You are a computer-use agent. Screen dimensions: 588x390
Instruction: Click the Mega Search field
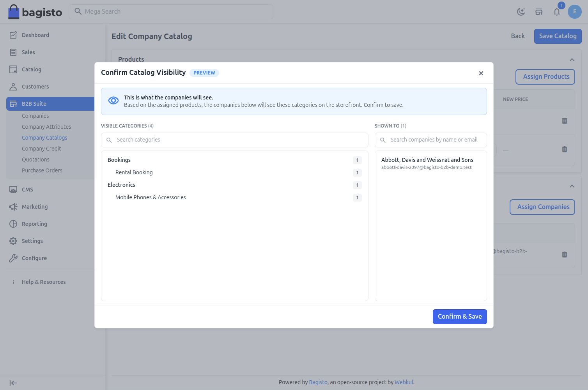(x=171, y=12)
